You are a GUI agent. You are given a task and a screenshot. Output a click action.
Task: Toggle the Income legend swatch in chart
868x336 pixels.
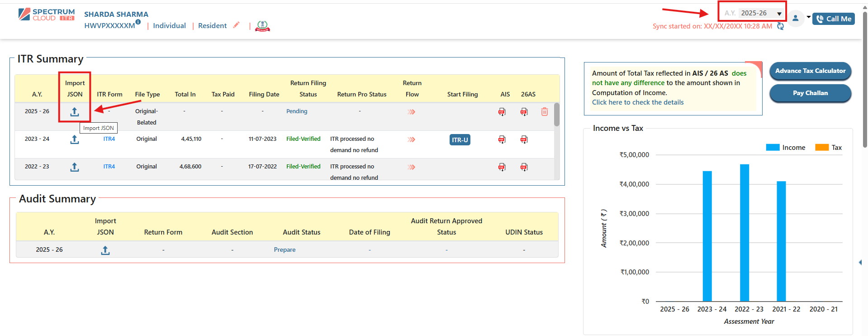773,148
